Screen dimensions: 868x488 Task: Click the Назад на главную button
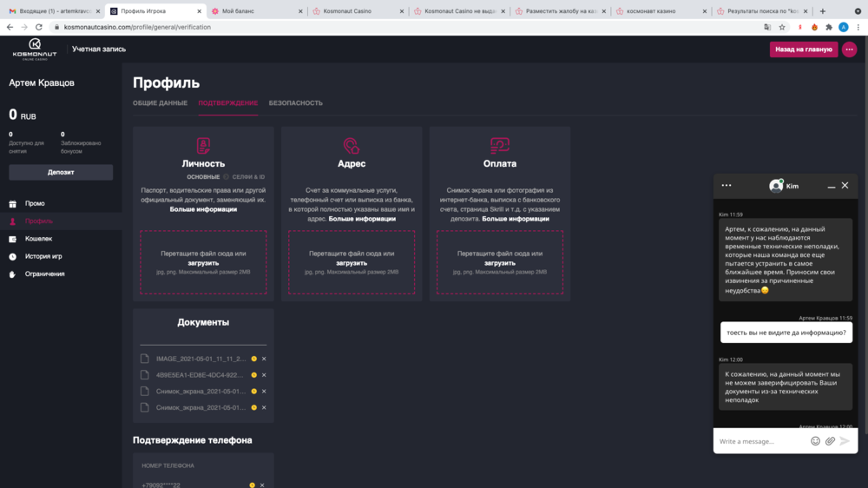tap(803, 49)
